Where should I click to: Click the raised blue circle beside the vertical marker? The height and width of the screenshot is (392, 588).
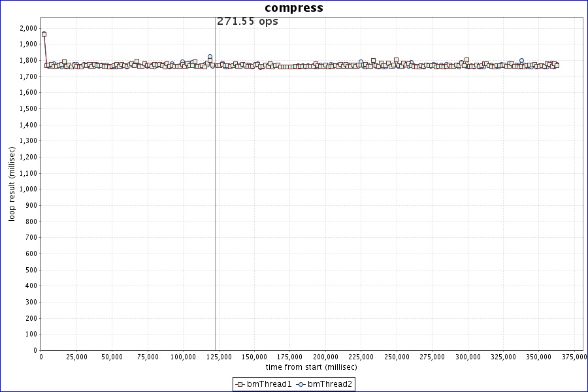point(210,57)
